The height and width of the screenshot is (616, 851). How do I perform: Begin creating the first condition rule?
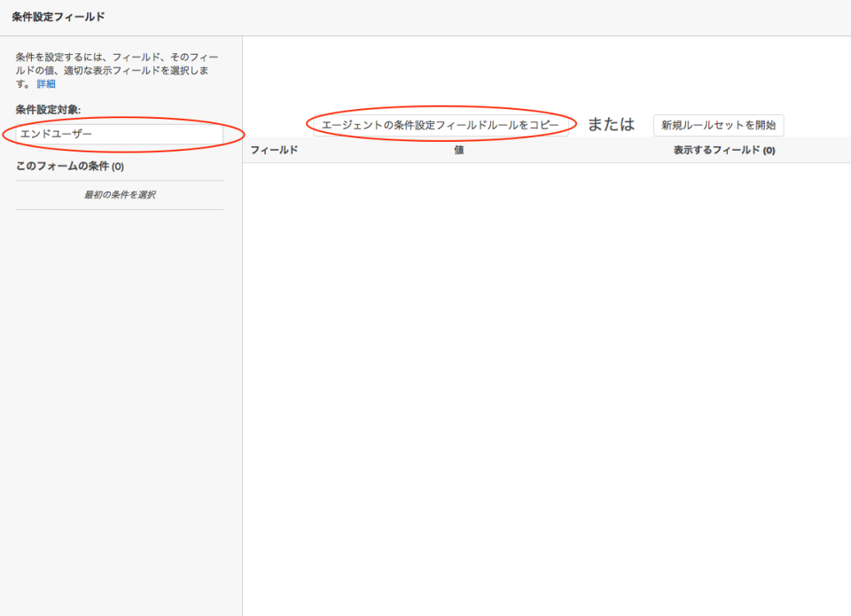(x=119, y=192)
